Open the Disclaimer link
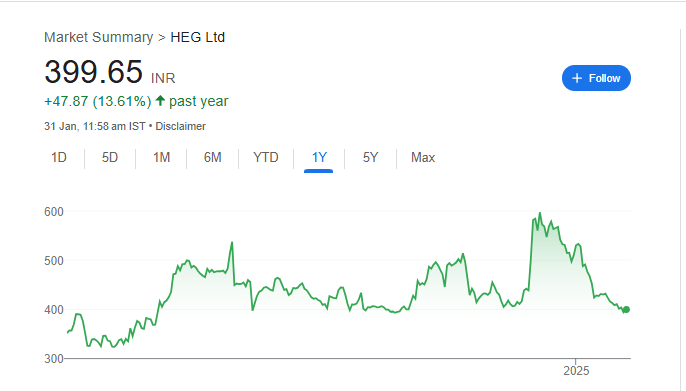This screenshot has height=391, width=686. [x=180, y=126]
